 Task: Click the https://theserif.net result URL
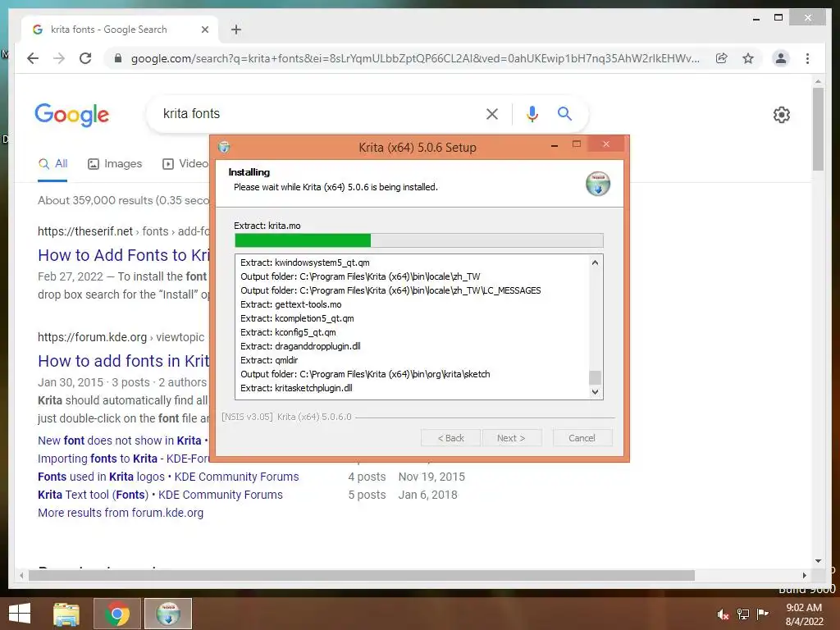pos(123,231)
